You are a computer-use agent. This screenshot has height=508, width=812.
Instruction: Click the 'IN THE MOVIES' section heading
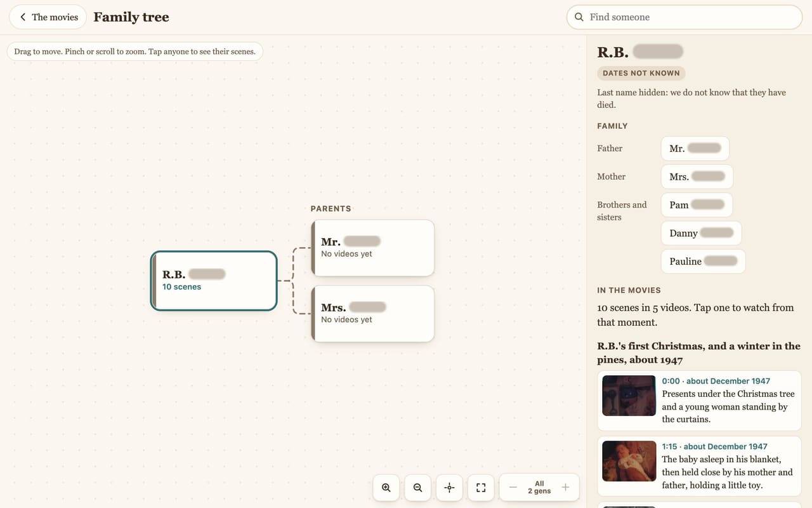629,290
